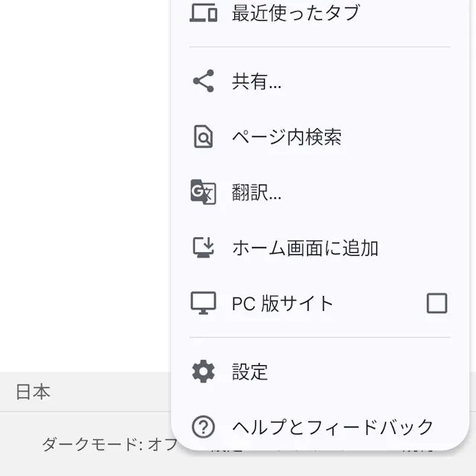This screenshot has height=476, width=476.
Task: Click the Google Translate icon
Action: [x=203, y=192]
